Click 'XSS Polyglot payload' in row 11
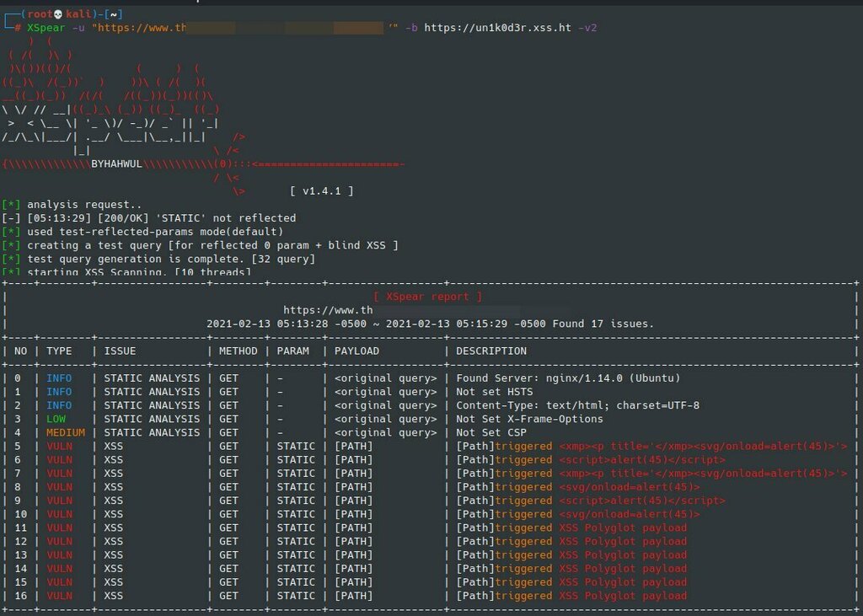 (623, 528)
